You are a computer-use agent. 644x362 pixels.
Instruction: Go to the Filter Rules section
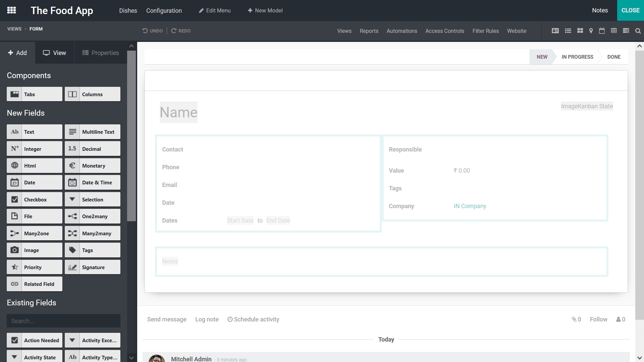click(486, 31)
